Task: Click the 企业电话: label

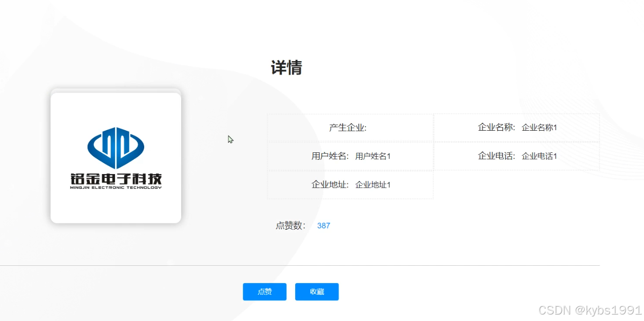Action: tap(496, 156)
